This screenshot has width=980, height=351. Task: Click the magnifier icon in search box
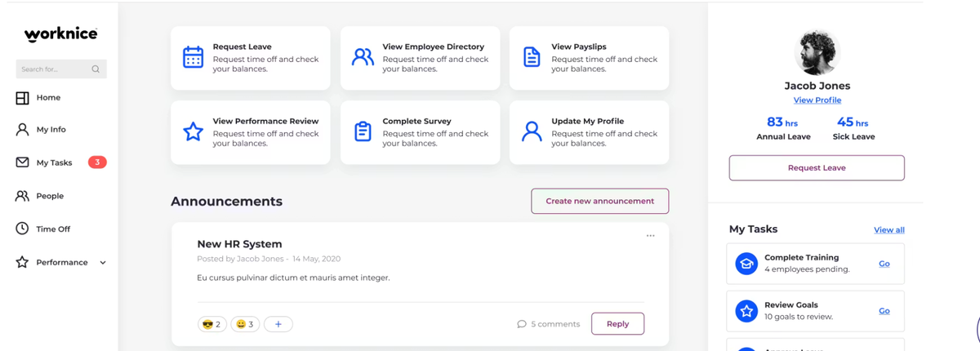click(96, 69)
